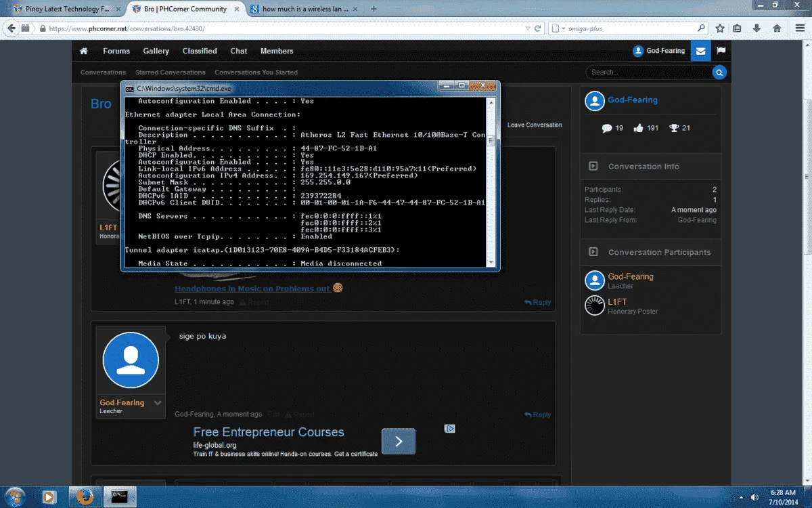Bookmark this page with the star icon
The height and width of the screenshot is (508, 812).
(720, 28)
